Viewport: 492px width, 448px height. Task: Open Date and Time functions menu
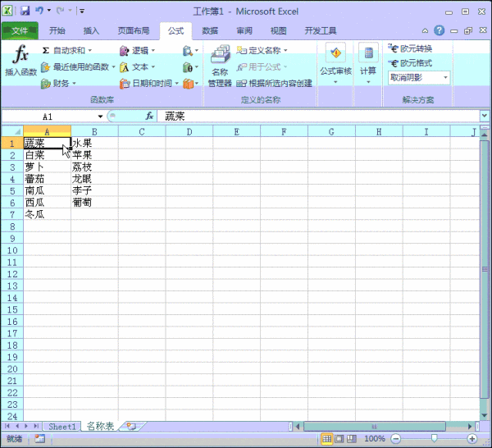(149, 84)
